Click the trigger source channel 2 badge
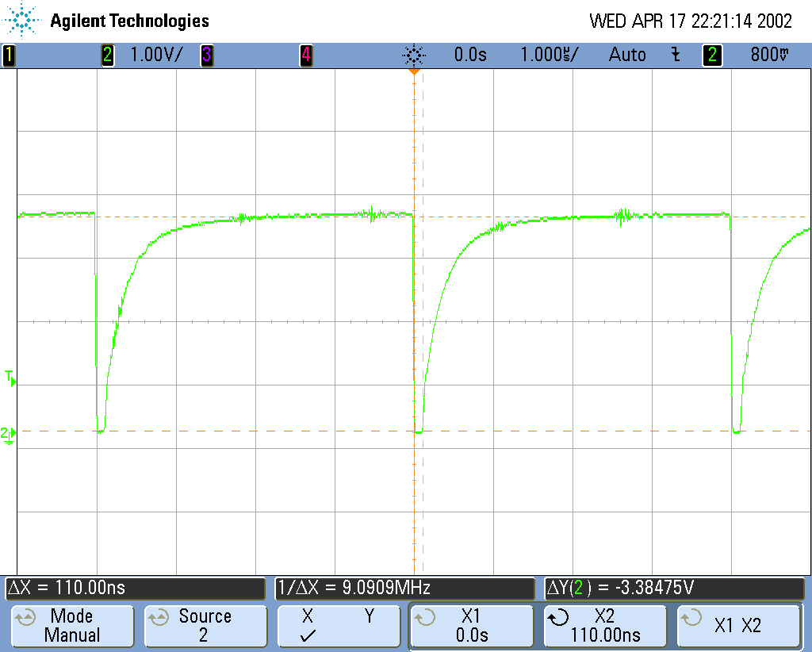 pyautogui.click(x=712, y=55)
